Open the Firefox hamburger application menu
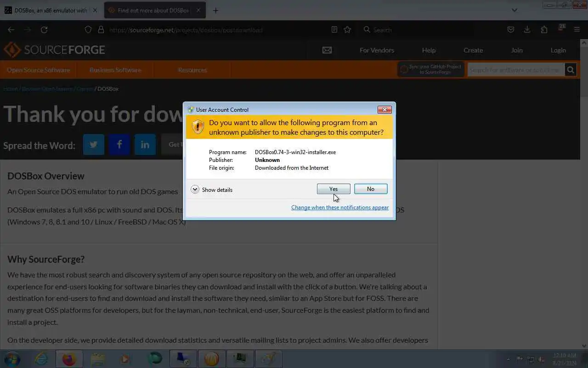The width and height of the screenshot is (588, 368). click(x=577, y=29)
